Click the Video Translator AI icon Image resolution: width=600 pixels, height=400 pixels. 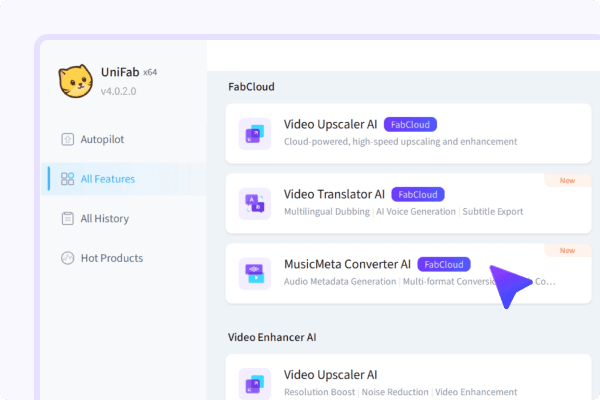(x=255, y=204)
